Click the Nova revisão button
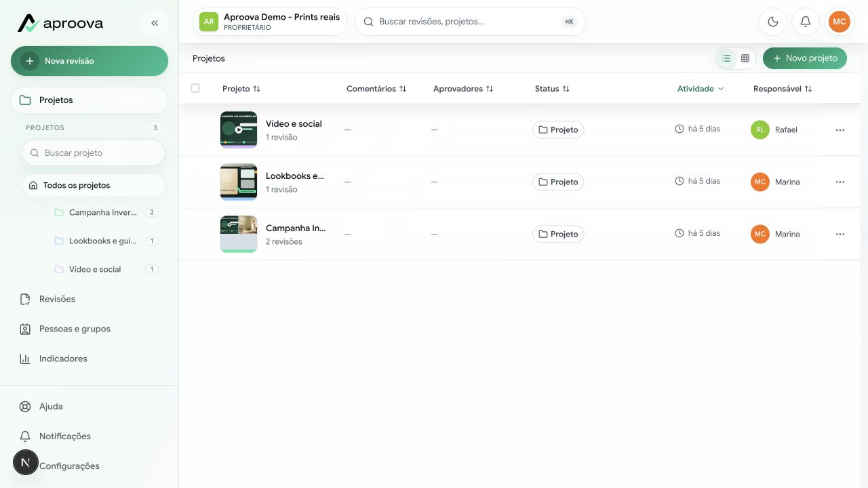 click(x=90, y=61)
